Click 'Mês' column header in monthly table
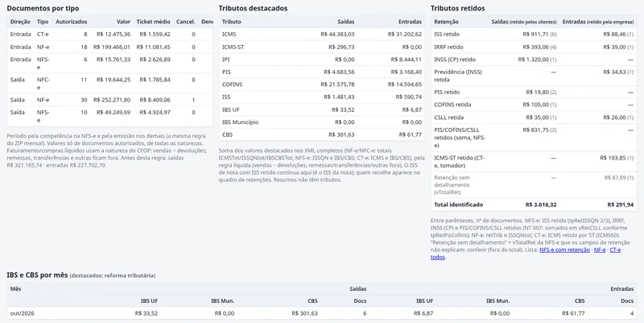The image size is (644, 323). pyautogui.click(x=15, y=289)
